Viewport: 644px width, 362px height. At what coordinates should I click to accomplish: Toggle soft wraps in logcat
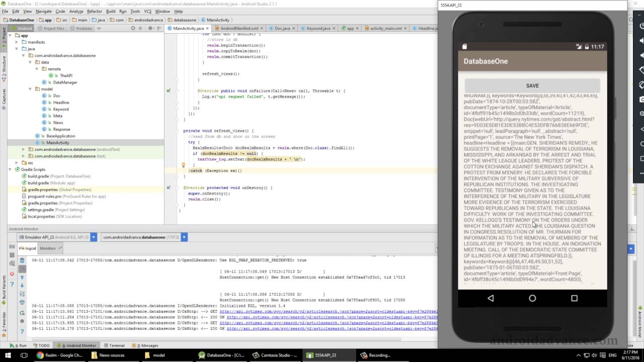click(x=22, y=294)
